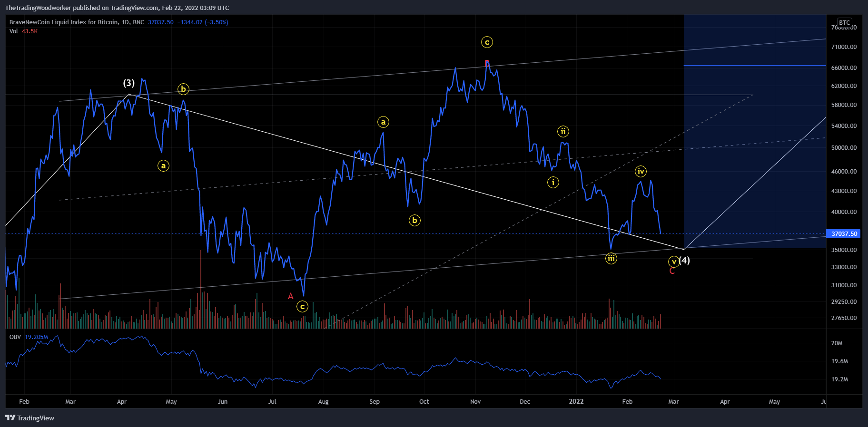
Task: Click the last price value 37037.50 in header
Action: pos(161,22)
